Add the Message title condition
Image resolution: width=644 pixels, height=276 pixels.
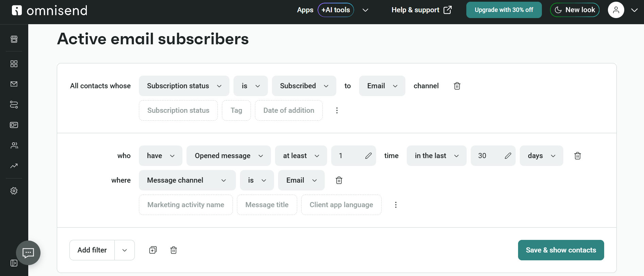pyautogui.click(x=267, y=205)
